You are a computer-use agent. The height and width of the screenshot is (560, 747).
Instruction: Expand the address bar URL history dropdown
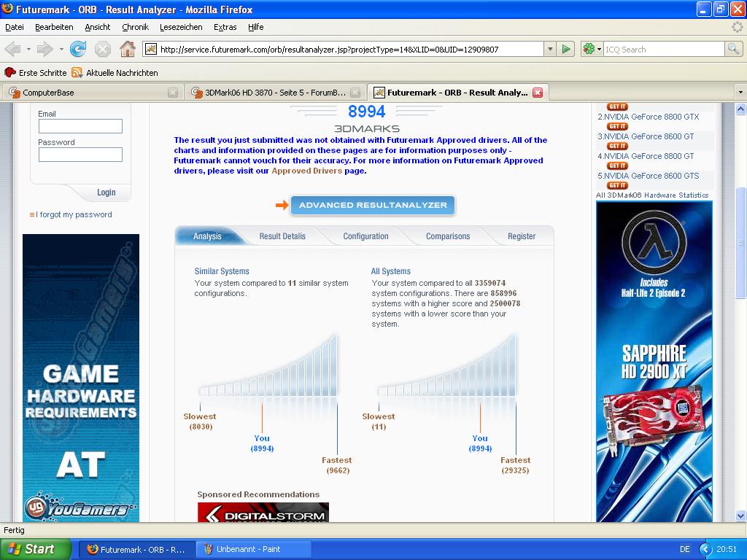[550, 49]
